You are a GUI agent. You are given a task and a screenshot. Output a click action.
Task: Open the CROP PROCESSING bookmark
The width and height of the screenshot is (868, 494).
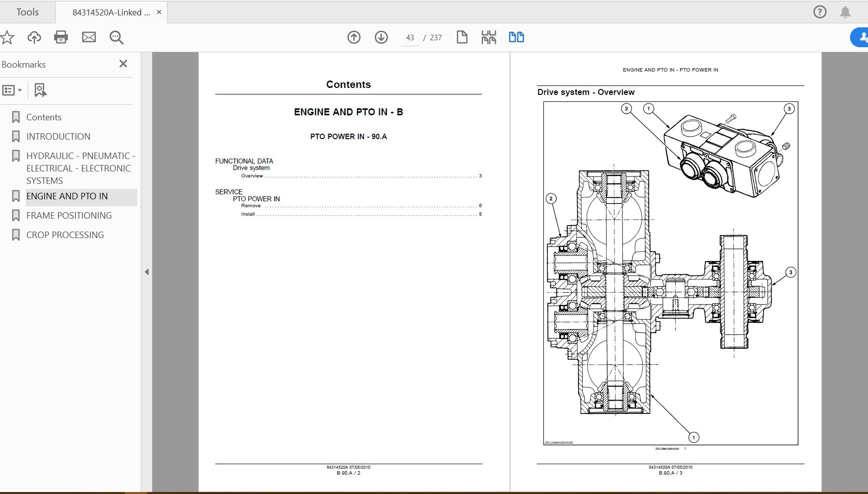(x=65, y=235)
